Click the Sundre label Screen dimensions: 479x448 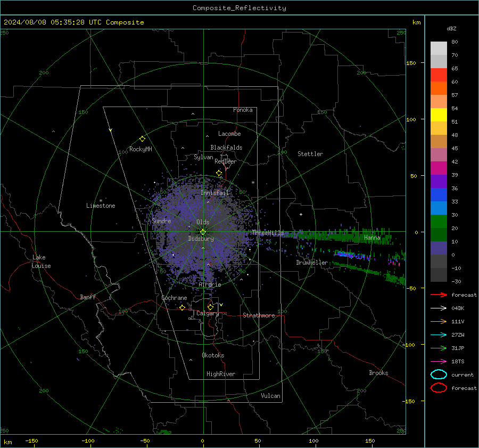[162, 221]
